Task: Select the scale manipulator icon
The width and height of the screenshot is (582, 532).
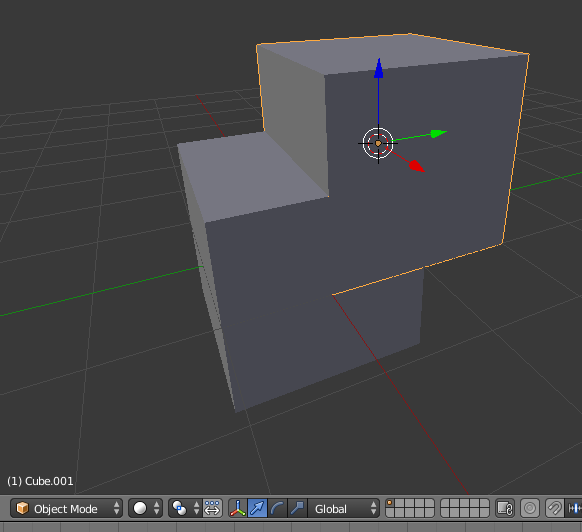Action: (297, 508)
